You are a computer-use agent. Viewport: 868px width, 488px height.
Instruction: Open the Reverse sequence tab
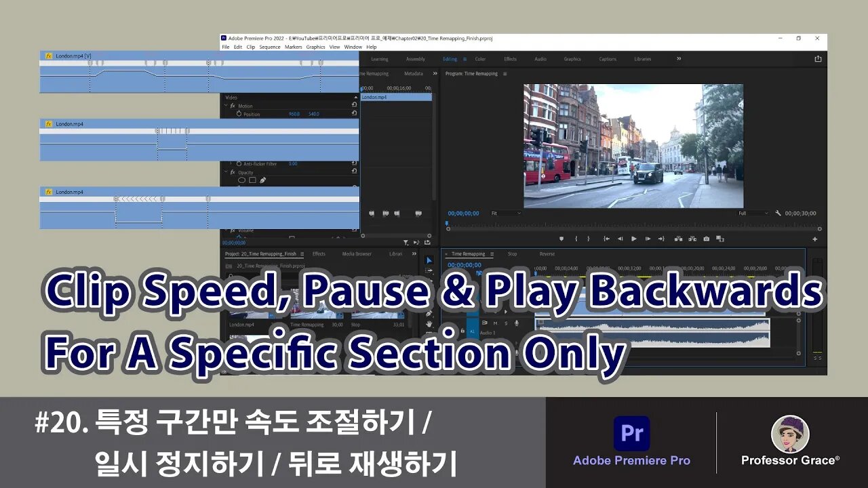(x=547, y=254)
